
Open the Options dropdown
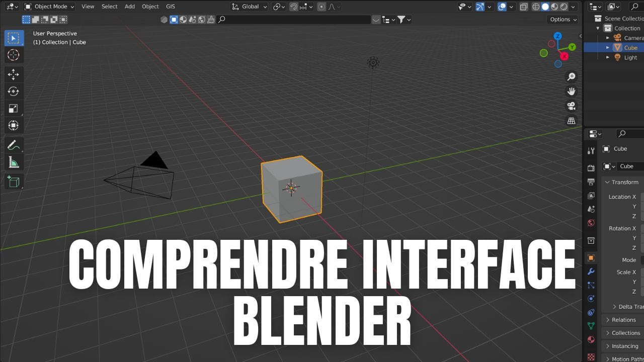563,19
